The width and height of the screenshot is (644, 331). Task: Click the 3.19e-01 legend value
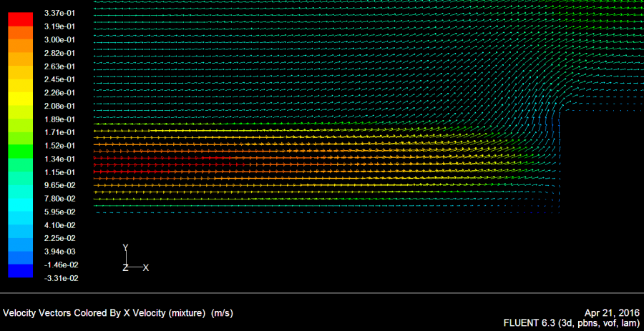coord(59,26)
